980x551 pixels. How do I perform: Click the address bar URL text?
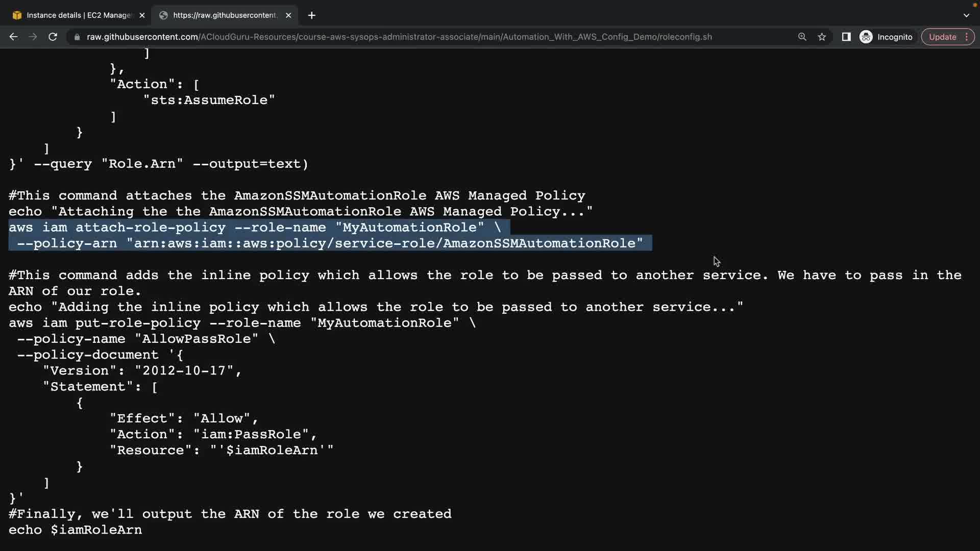click(x=398, y=37)
